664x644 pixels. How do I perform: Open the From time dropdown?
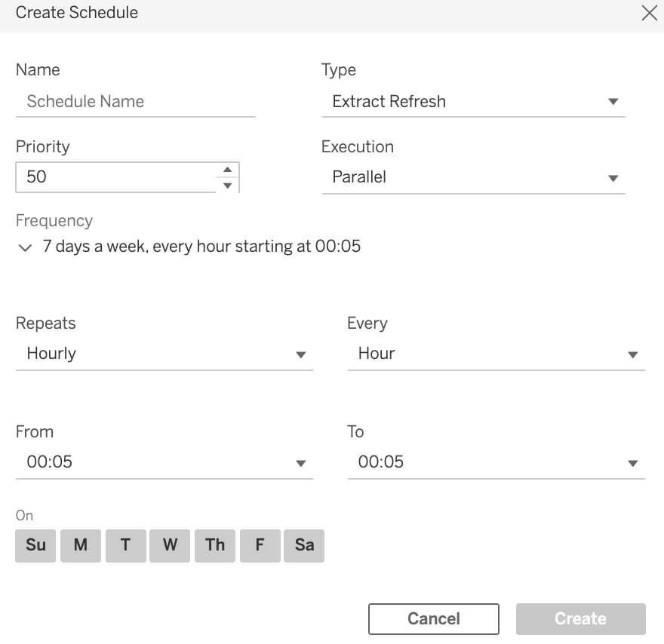[x=164, y=462]
